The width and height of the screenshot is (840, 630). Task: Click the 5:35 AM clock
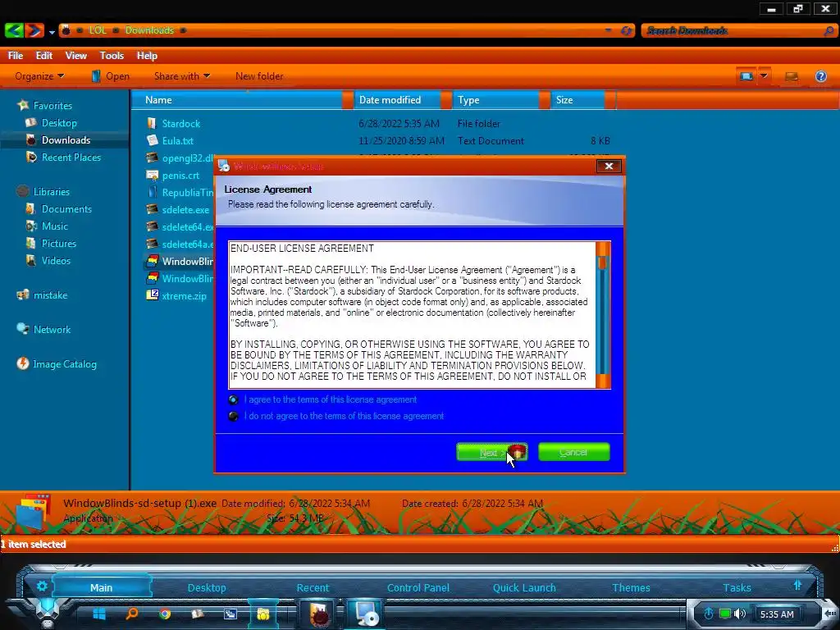777,614
